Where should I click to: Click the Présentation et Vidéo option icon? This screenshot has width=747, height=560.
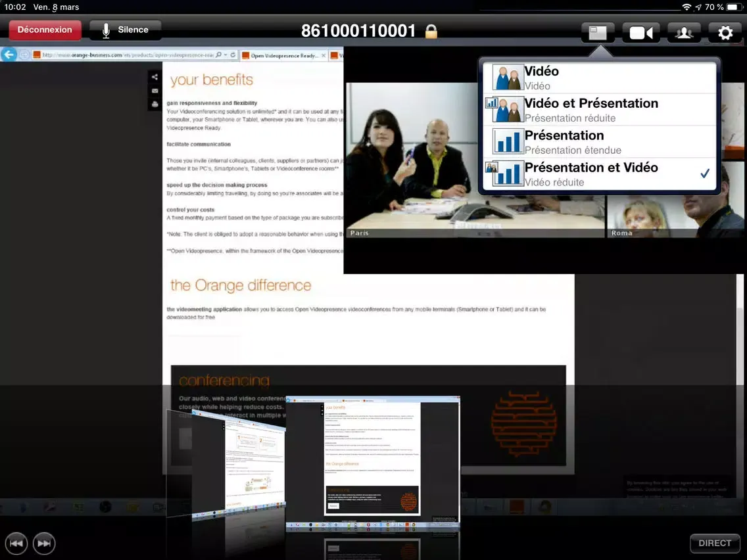point(504,174)
